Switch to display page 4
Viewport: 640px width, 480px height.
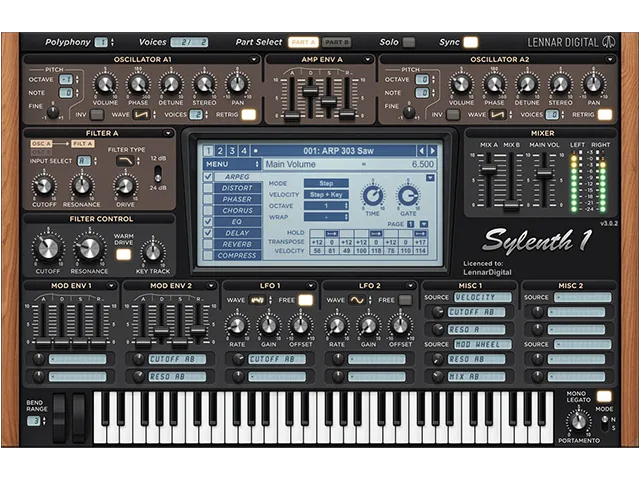click(x=244, y=151)
